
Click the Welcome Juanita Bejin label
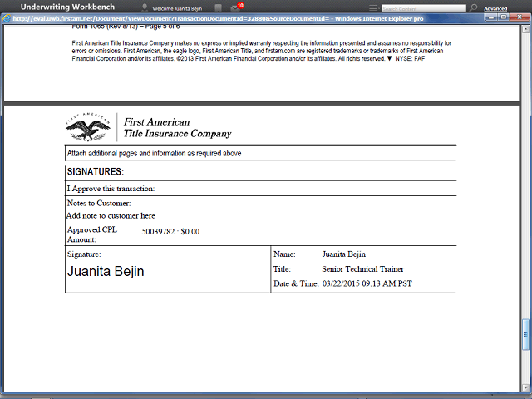(x=177, y=8)
